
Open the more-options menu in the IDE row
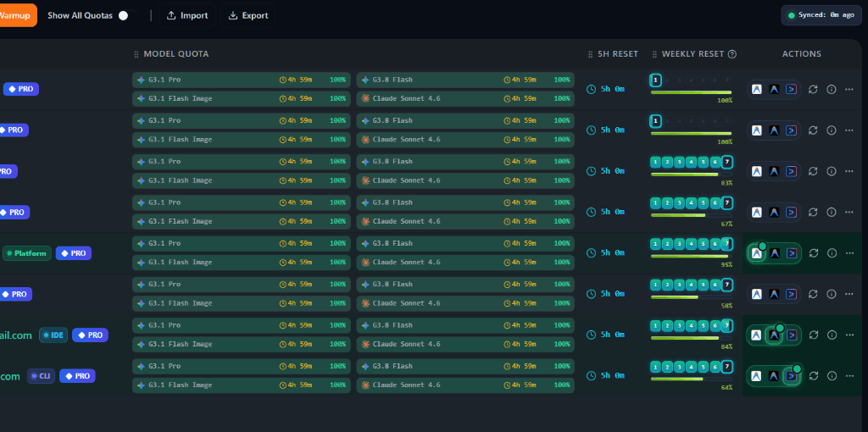coord(849,335)
